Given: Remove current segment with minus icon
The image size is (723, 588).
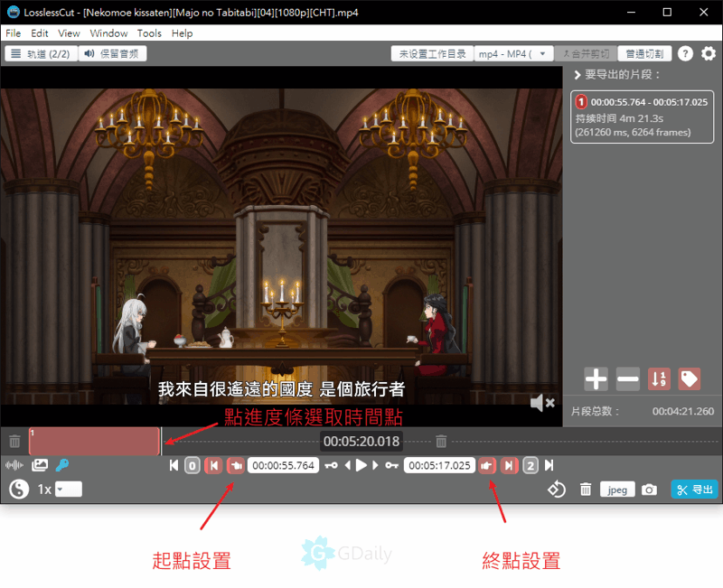Looking at the screenshot, I should 627,378.
